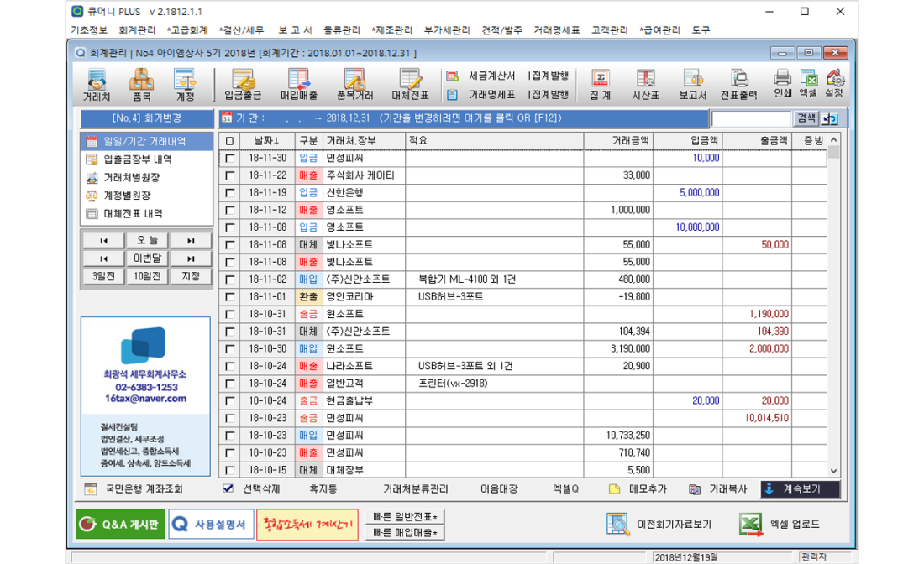Click the calendar icon beside 기간
Screen dimensions: 924x564
click(x=227, y=118)
